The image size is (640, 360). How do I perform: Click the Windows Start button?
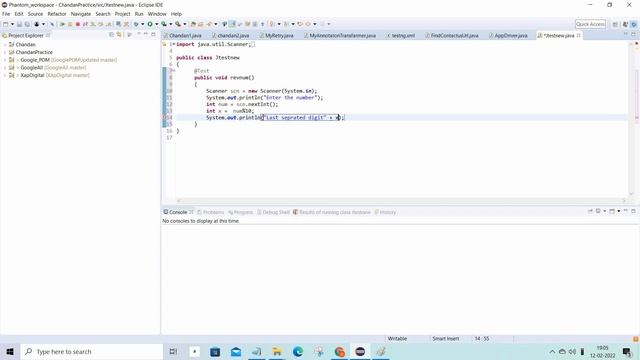10,351
